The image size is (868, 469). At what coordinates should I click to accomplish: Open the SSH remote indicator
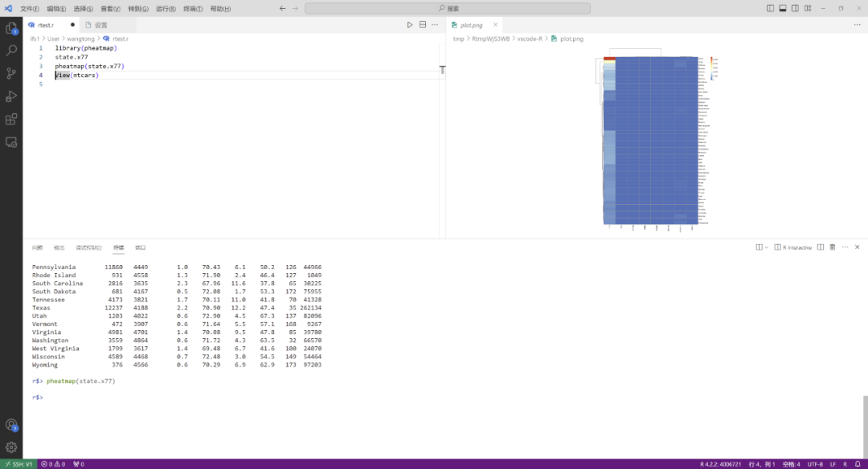(18, 464)
